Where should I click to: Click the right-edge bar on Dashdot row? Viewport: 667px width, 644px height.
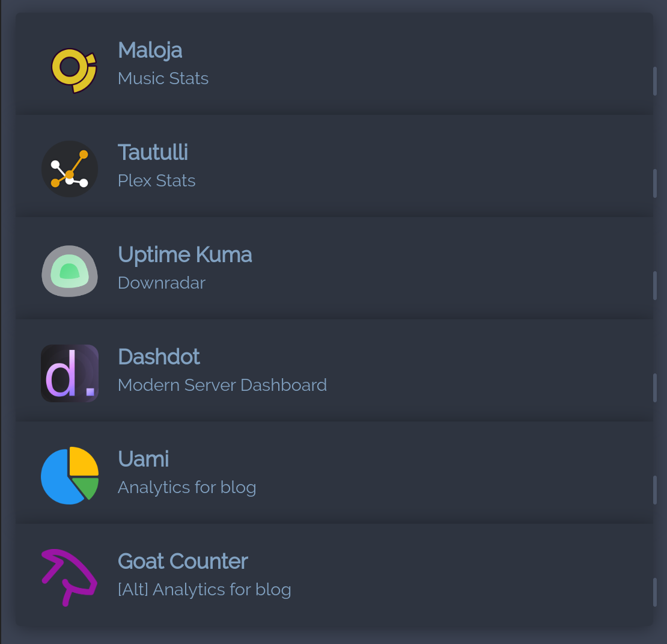coord(654,388)
